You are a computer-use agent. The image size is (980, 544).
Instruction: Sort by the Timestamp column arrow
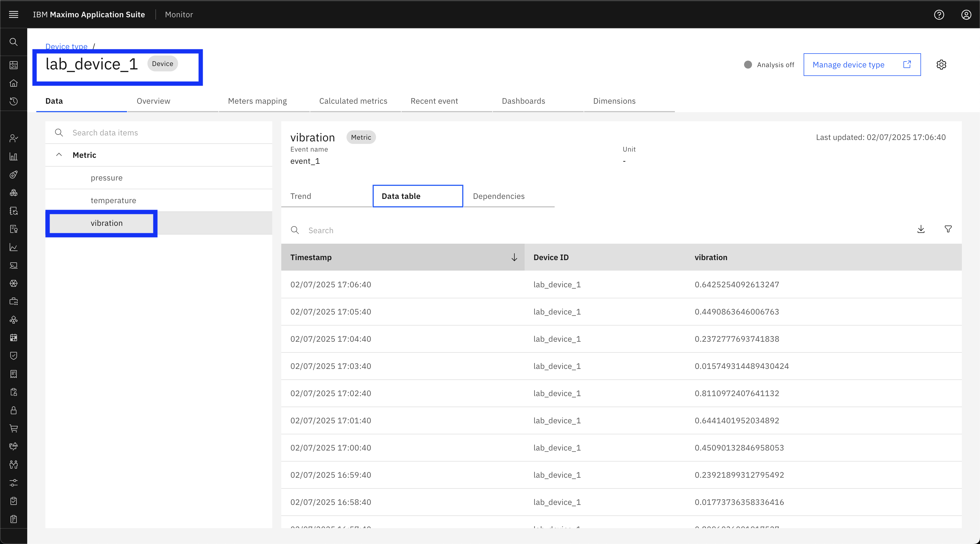pyautogui.click(x=514, y=257)
